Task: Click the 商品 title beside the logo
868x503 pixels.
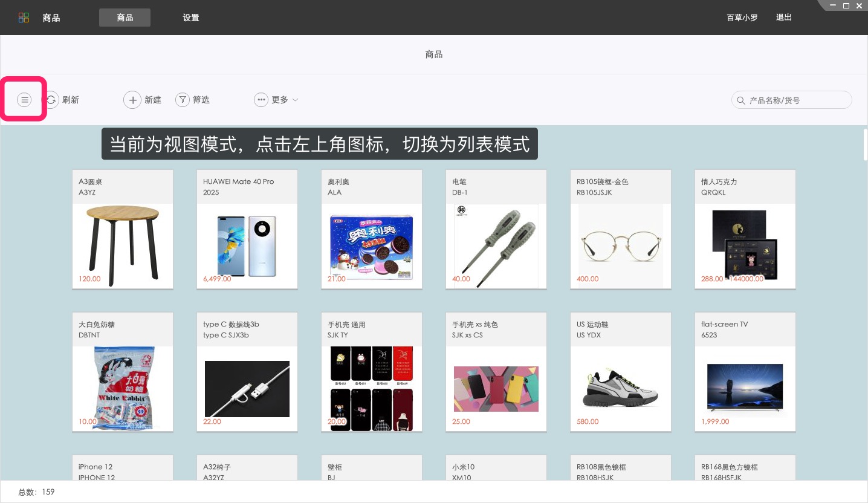Action: [51, 18]
